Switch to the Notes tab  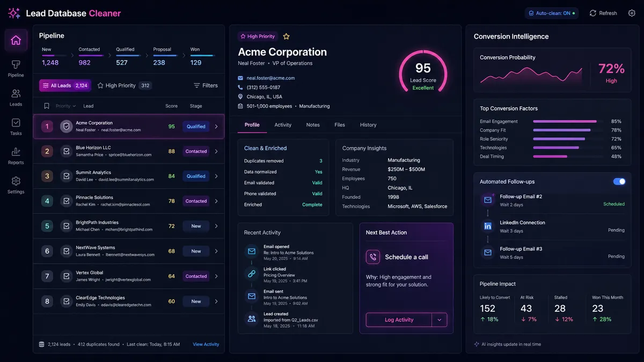[x=313, y=124]
